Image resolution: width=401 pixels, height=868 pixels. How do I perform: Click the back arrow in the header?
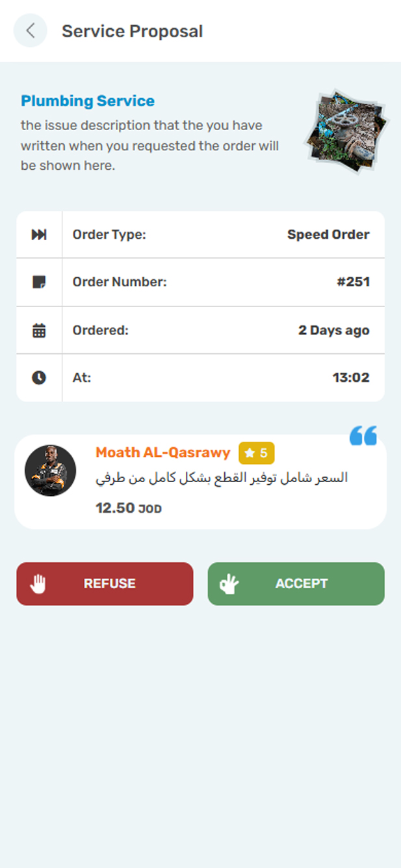[30, 31]
